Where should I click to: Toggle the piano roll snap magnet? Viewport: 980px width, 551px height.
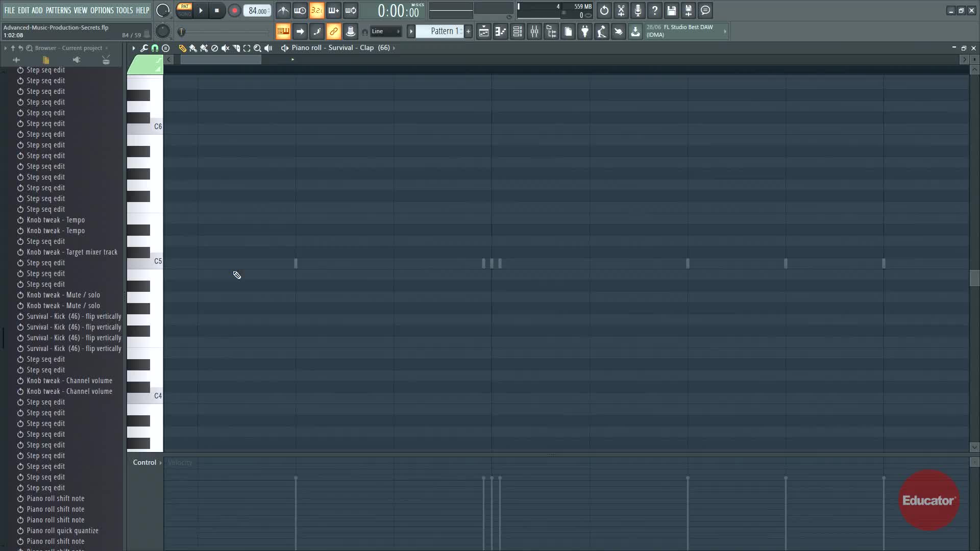(155, 48)
